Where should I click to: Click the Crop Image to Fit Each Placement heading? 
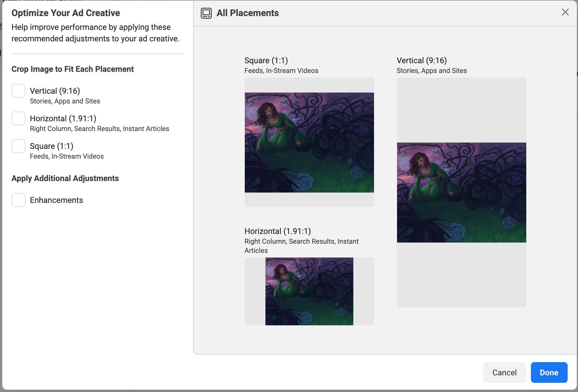click(72, 69)
